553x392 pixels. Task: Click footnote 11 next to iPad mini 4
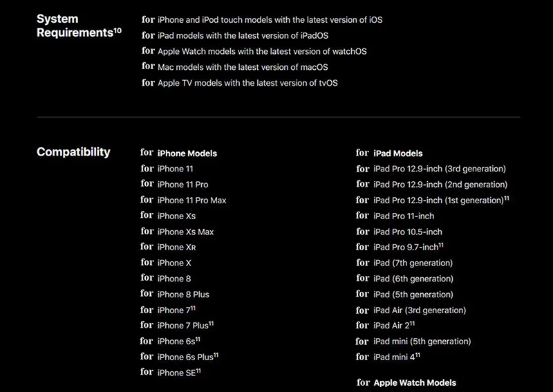pyautogui.click(x=418, y=355)
